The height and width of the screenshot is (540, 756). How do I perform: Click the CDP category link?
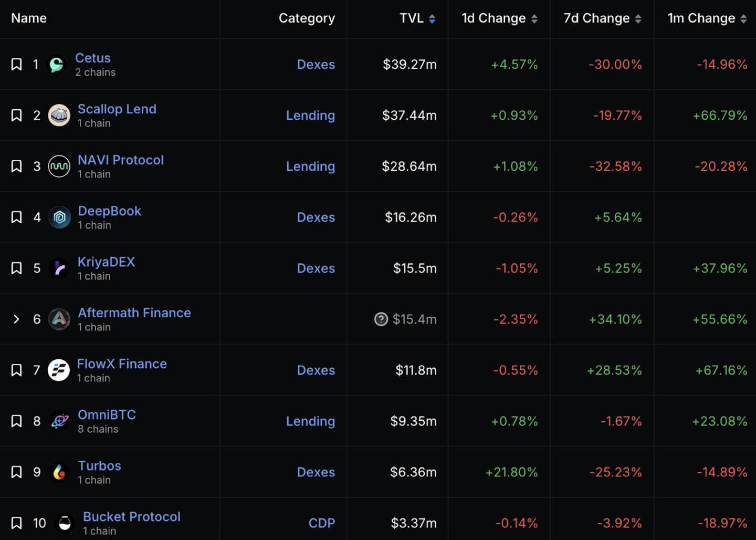pyautogui.click(x=321, y=523)
